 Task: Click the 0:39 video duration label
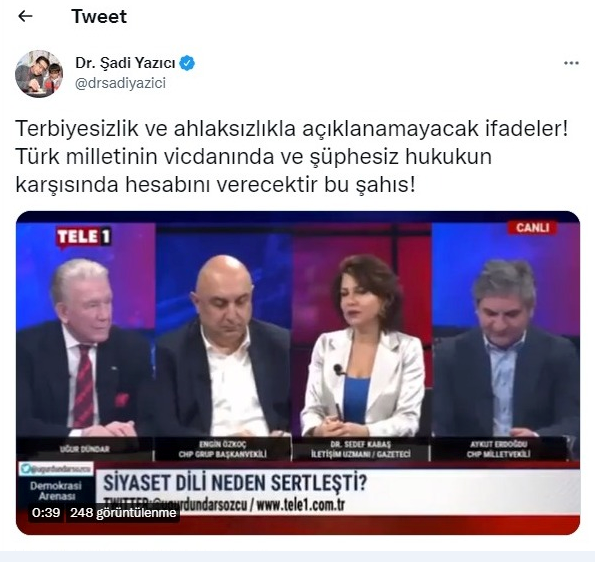click(x=46, y=513)
